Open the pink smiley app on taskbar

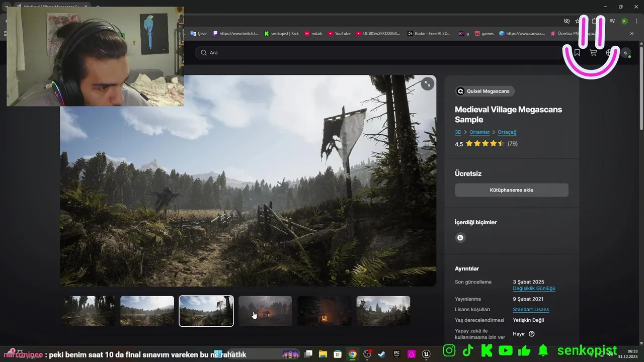[412, 354]
